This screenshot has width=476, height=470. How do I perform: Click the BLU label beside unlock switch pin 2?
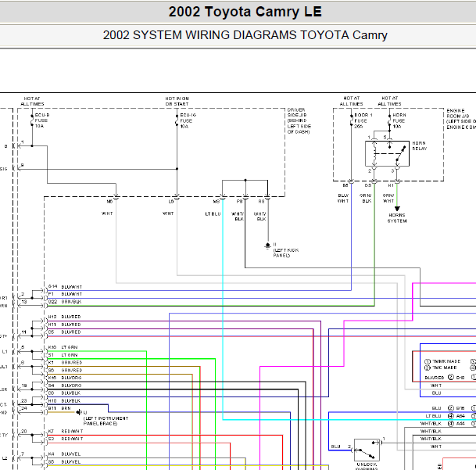(x=335, y=447)
